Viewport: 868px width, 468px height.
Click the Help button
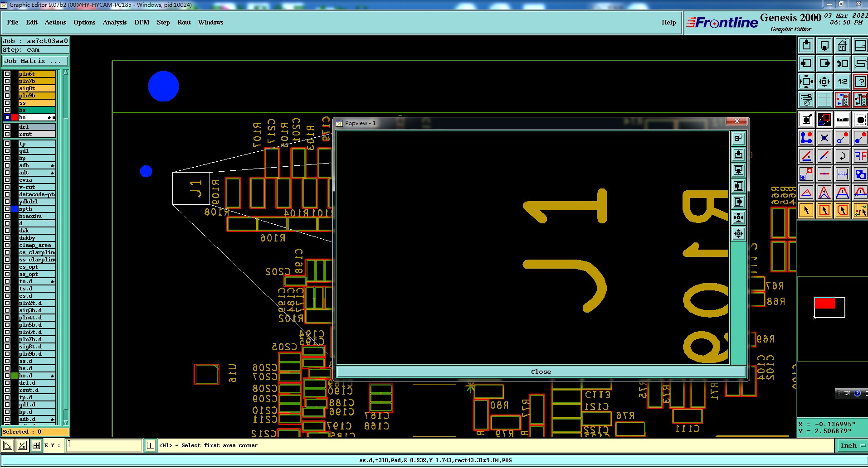[668, 22]
